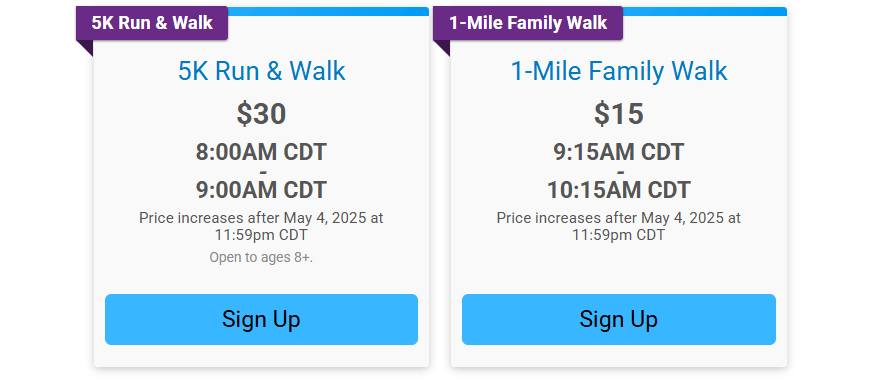This screenshot has height=383, width=875.
Task: Click the 9:00AM CDT end time
Action: pos(261,190)
